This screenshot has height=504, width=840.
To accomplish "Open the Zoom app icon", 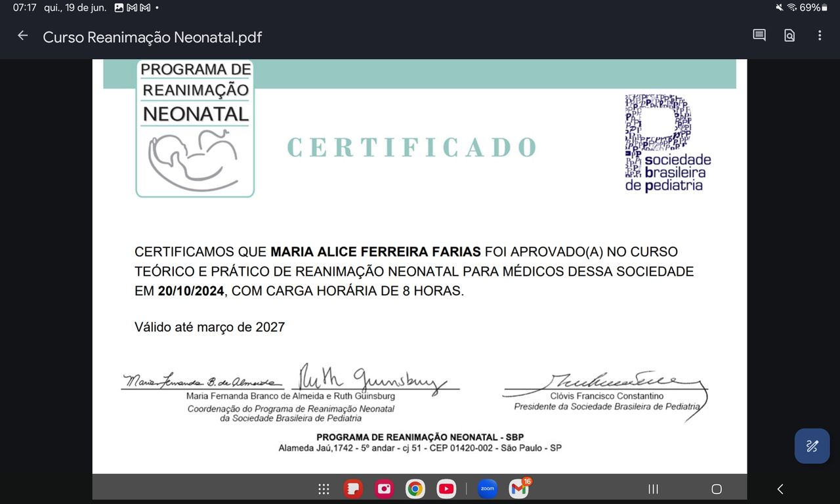I will coord(488,489).
